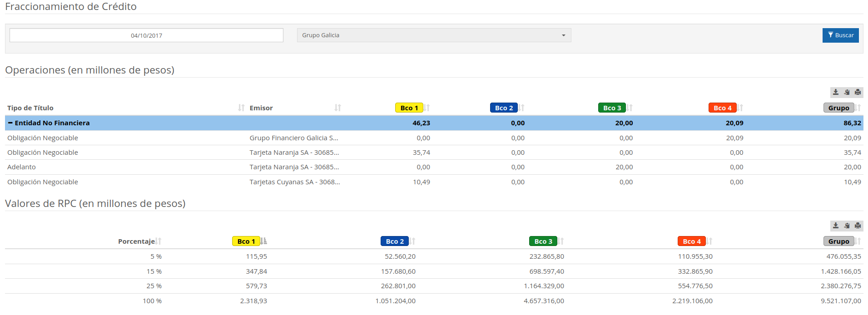Click print icon above RPC values table
This screenshot has height=315, width=868.
coord(858,226)
